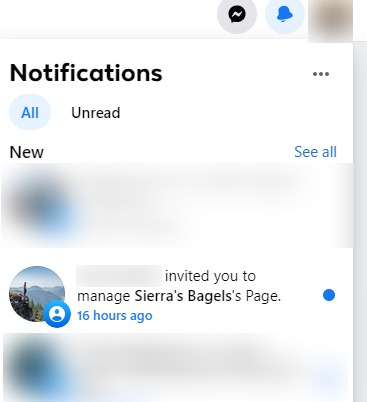Follow the See all link

point(315,152)
